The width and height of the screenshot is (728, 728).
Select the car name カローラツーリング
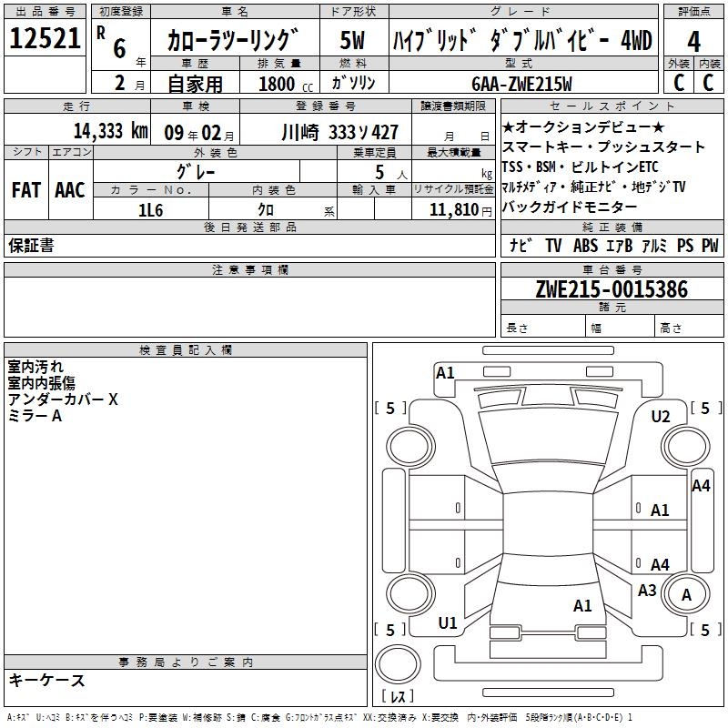tap(234, 41)
